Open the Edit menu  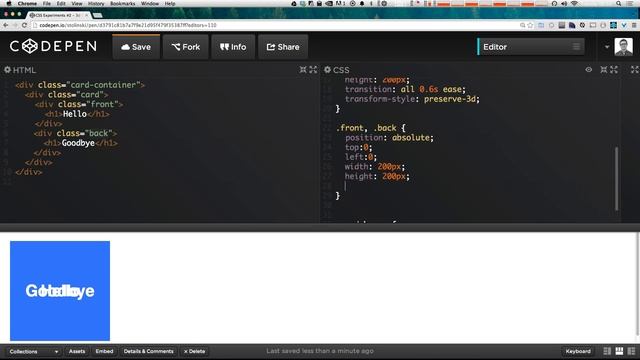click(x=61, y=4)
